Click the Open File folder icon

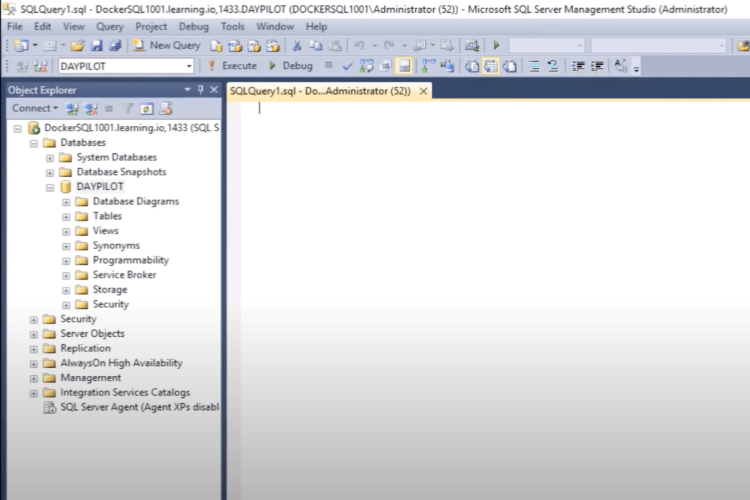(77, 45)
